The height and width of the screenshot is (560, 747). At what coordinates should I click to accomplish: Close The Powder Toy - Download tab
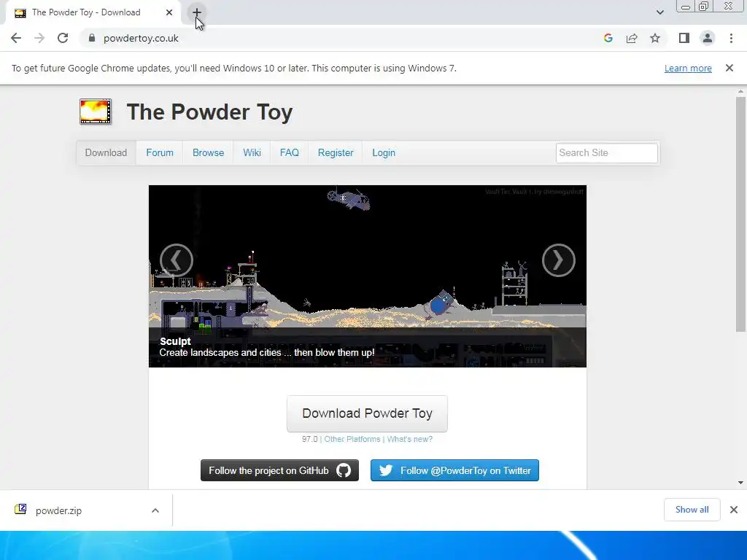(x=169, y=12)
